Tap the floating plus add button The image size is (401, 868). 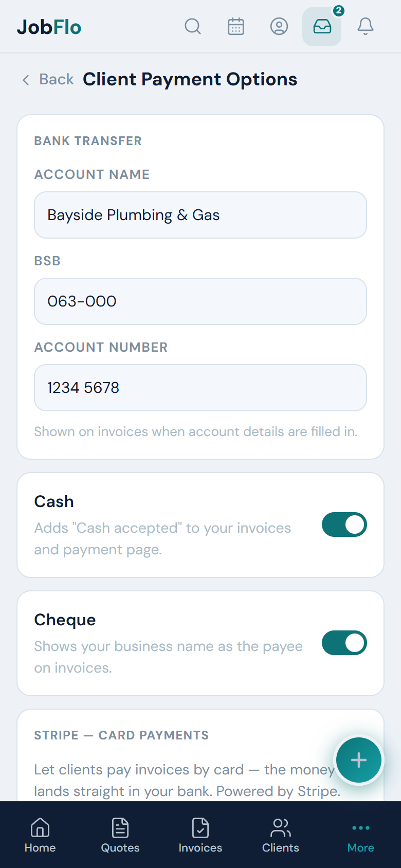359,760
